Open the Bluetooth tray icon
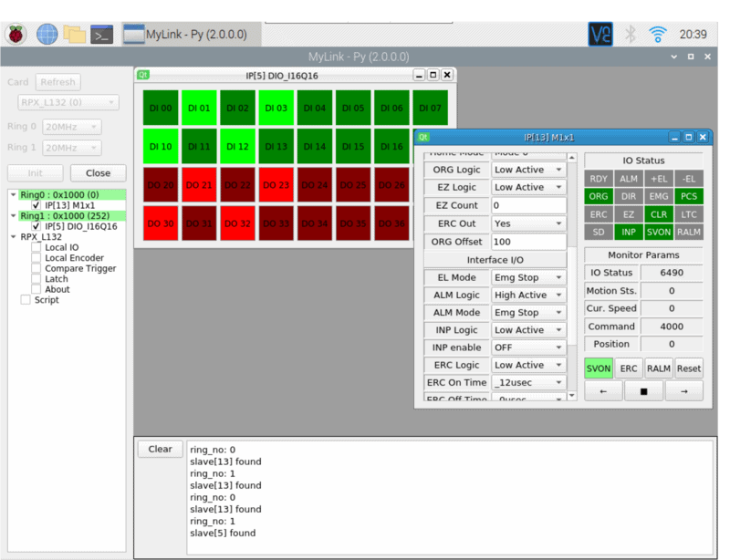730x560 pixels. click(x=630, y=34)
